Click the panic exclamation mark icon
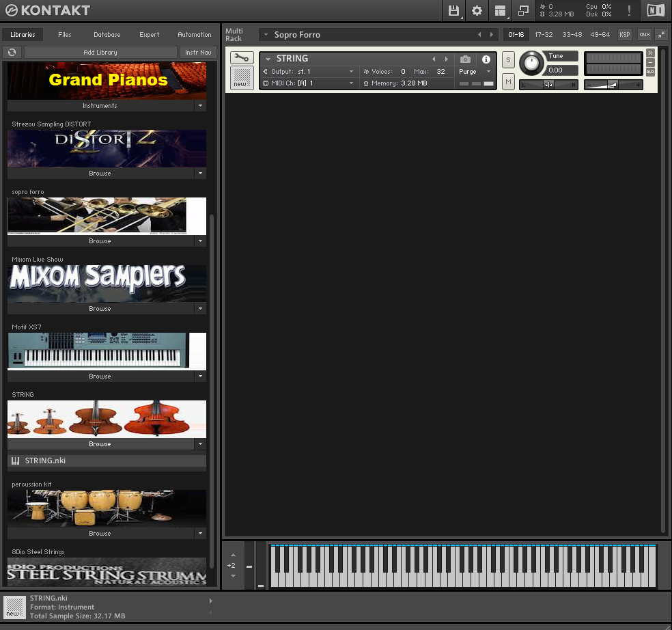 [x=629, y=11]
